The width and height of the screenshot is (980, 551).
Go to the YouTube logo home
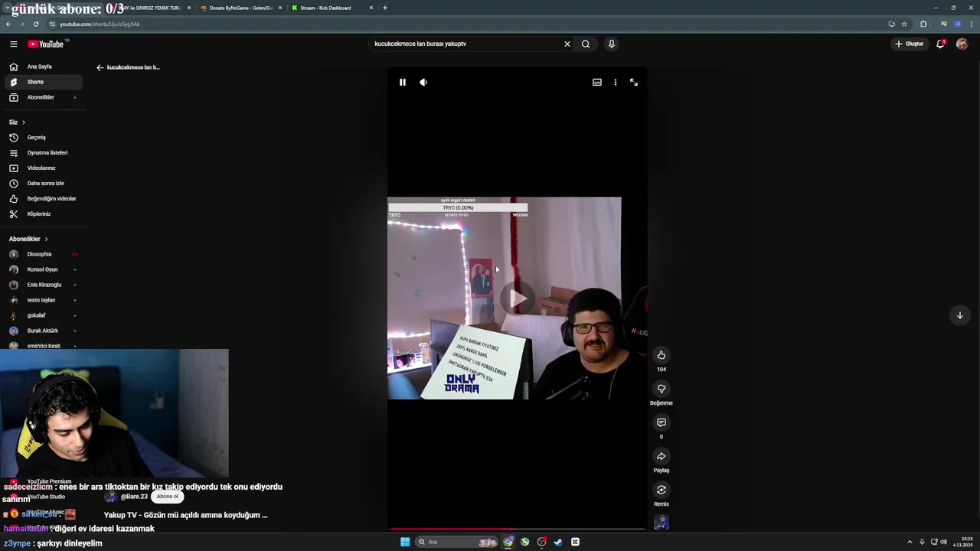coord(47,44)
